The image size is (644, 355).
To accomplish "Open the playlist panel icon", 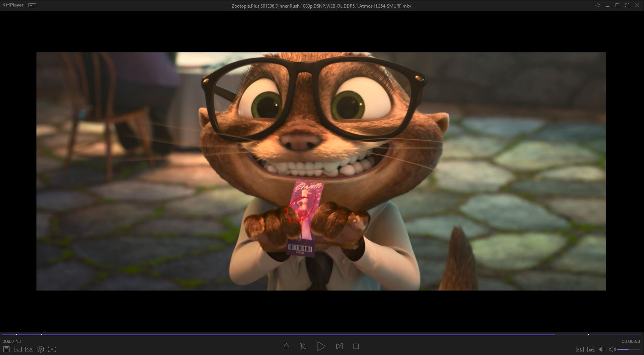I will point(6,349).
